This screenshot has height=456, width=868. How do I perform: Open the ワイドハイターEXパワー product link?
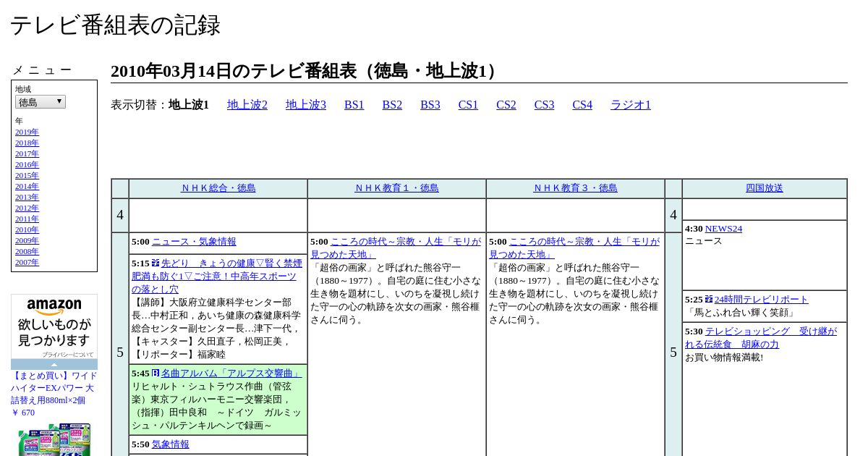tap(54, 388)
